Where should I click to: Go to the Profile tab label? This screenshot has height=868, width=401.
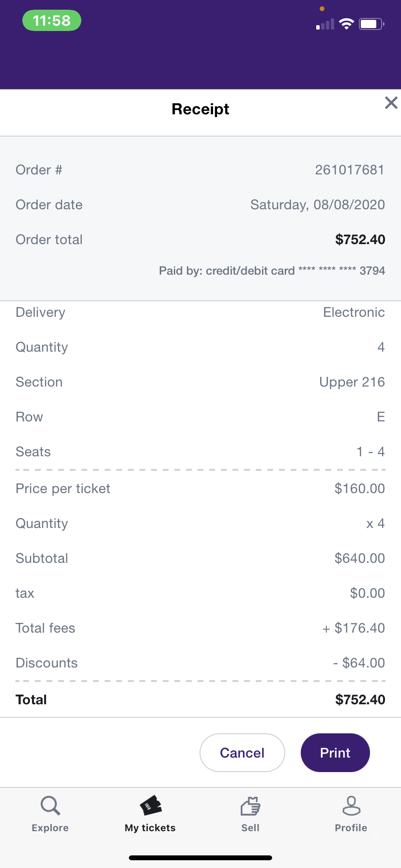[x=351, y=828]
